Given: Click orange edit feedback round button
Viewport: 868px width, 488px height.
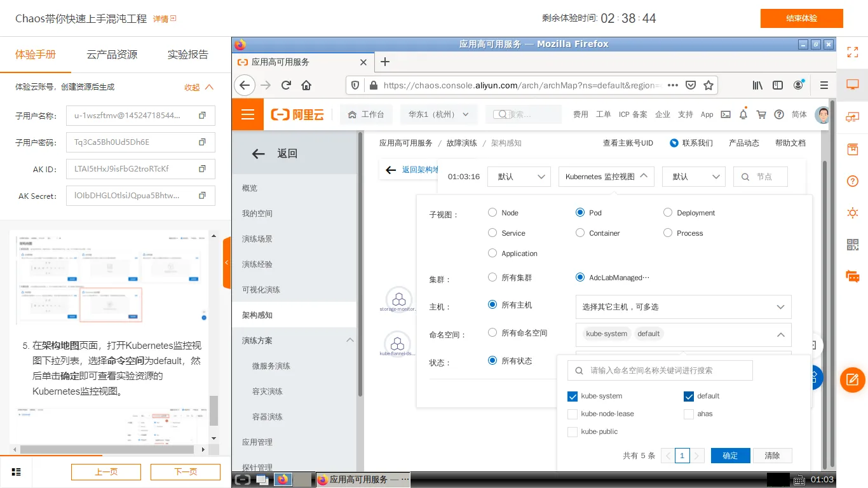Looking at the screenshot, I should pyautogui.click(x=853, y=380).
